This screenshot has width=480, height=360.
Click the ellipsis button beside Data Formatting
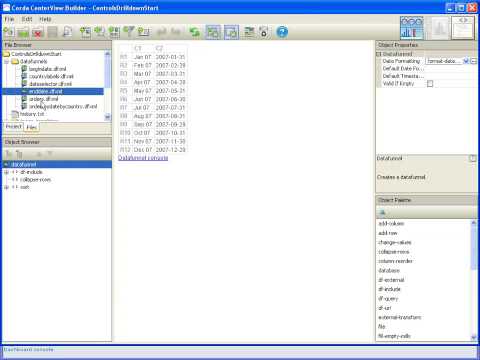pos(473,61)
